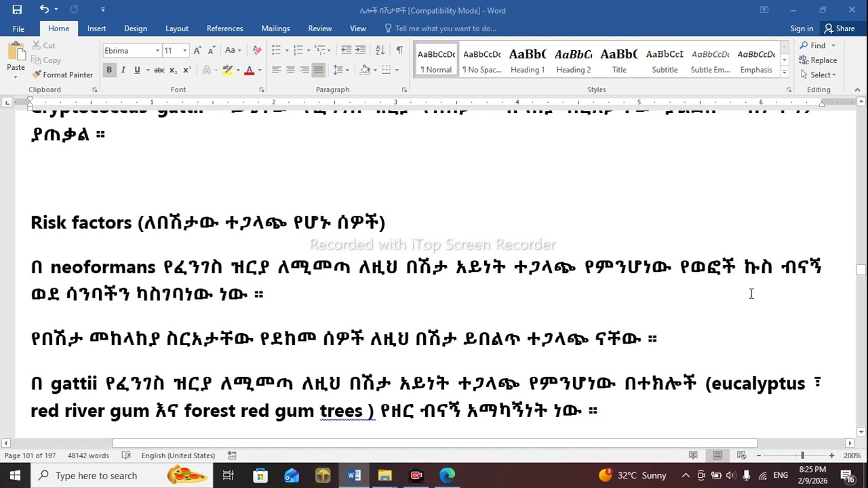Screen dimensions: 868x488
Task: Toggle Strikethrough formatting
Action: pyautogui.click(x=159, y=70)
